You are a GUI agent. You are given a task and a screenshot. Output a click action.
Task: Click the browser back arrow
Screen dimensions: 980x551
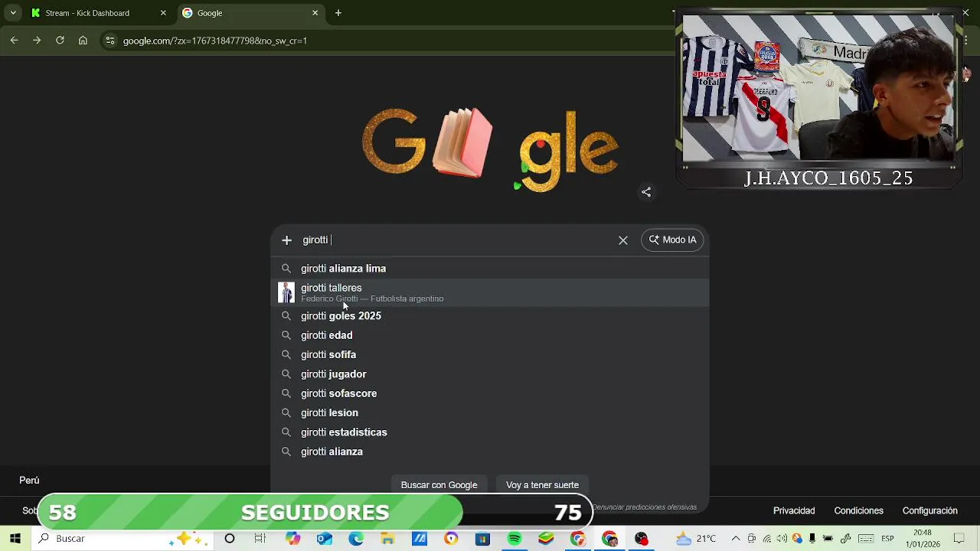coord(14,41)
